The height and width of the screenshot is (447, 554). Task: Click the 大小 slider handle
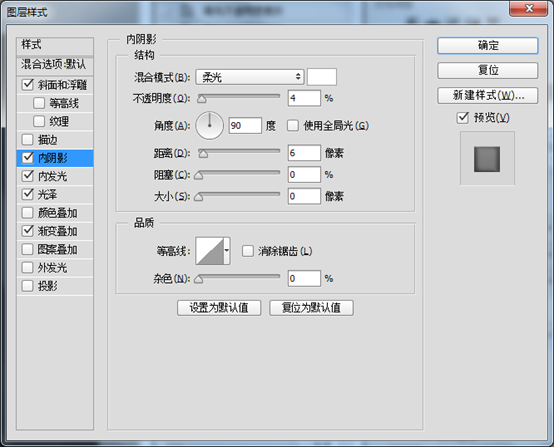[x=199, y=197]
